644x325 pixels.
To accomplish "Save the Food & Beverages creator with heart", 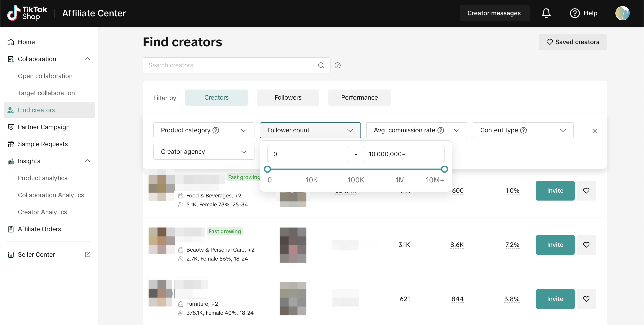I will click(x=586, y=191).
